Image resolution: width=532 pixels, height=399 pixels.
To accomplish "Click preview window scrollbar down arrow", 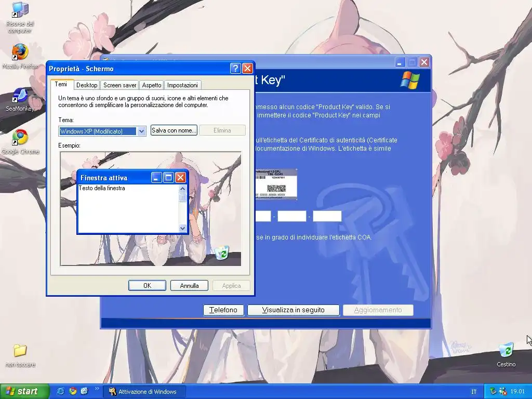I will pos(182,229).
